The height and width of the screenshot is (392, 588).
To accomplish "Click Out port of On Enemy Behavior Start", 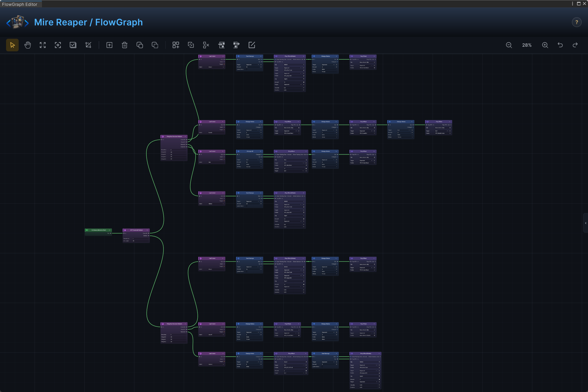I will pos(111,233).
